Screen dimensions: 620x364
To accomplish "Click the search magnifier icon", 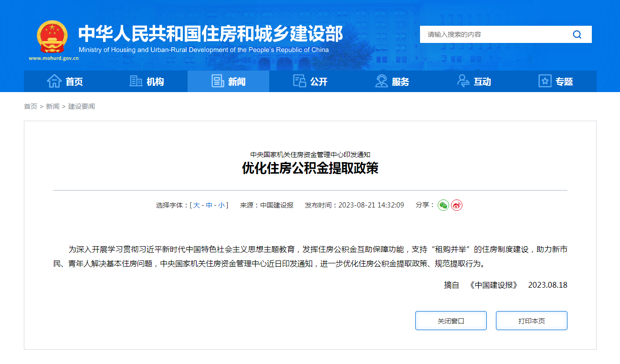I will (x=577, y=34).
